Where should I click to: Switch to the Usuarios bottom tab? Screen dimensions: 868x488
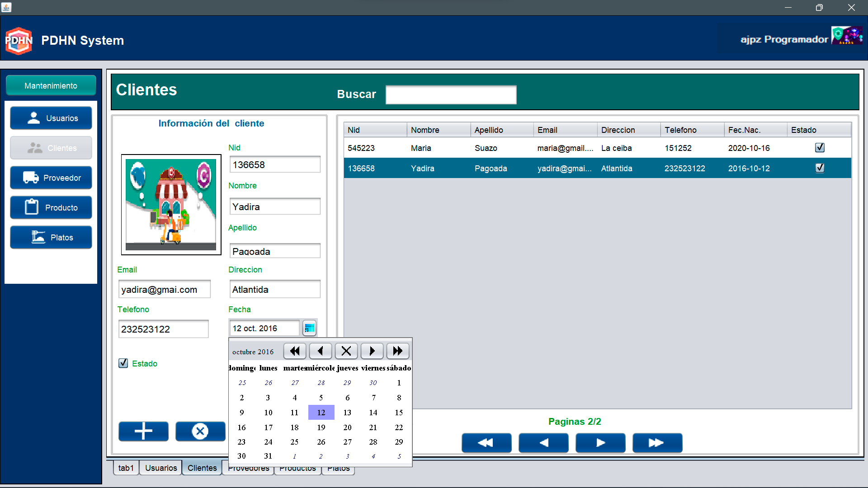tap(161, 468)
